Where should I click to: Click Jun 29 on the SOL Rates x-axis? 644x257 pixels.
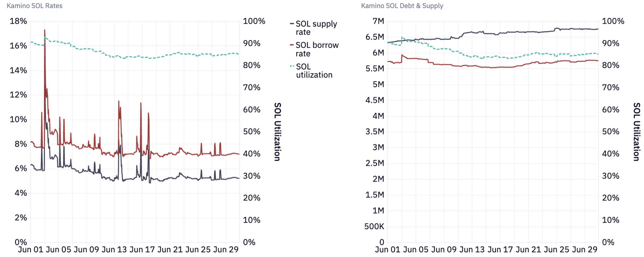226,250
